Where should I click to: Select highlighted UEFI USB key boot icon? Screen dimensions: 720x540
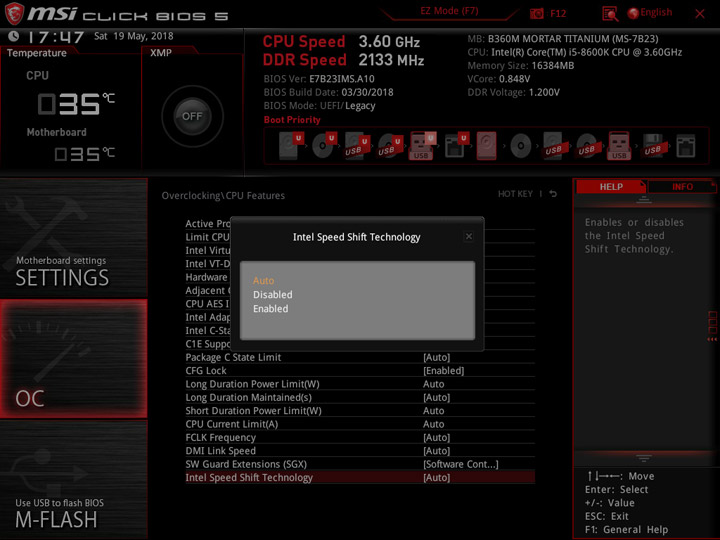[422, 146]
